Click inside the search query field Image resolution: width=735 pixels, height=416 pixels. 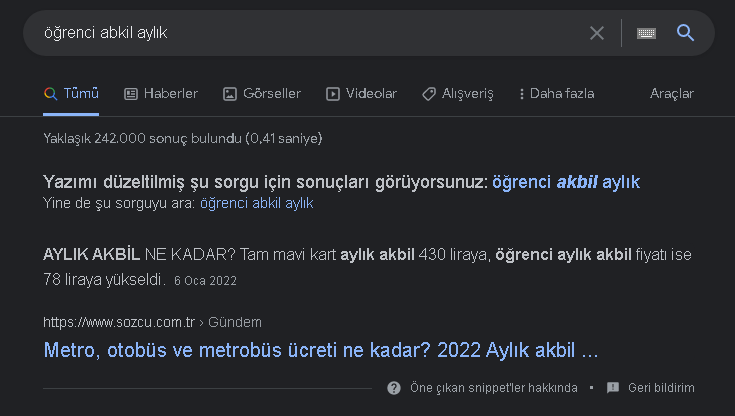point(300,33)
